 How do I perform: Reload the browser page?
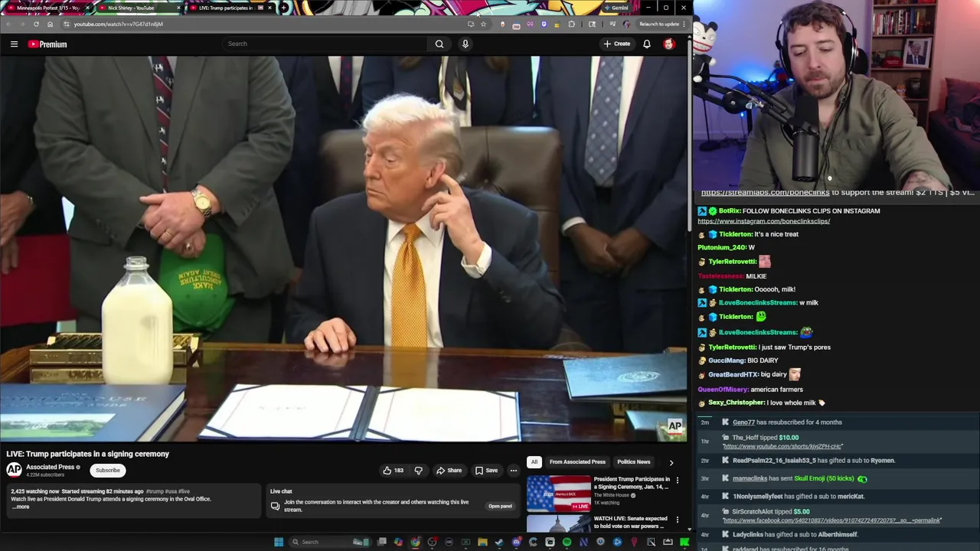[36, 24]
